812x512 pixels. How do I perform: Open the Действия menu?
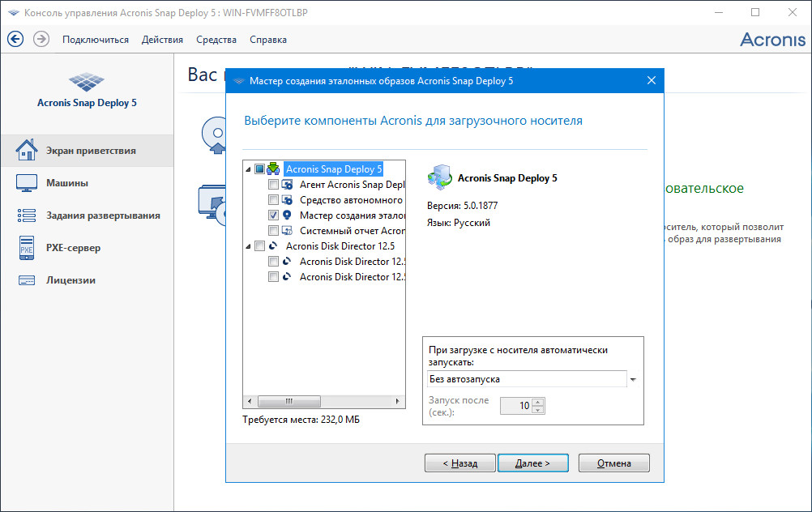coord(162,40)
